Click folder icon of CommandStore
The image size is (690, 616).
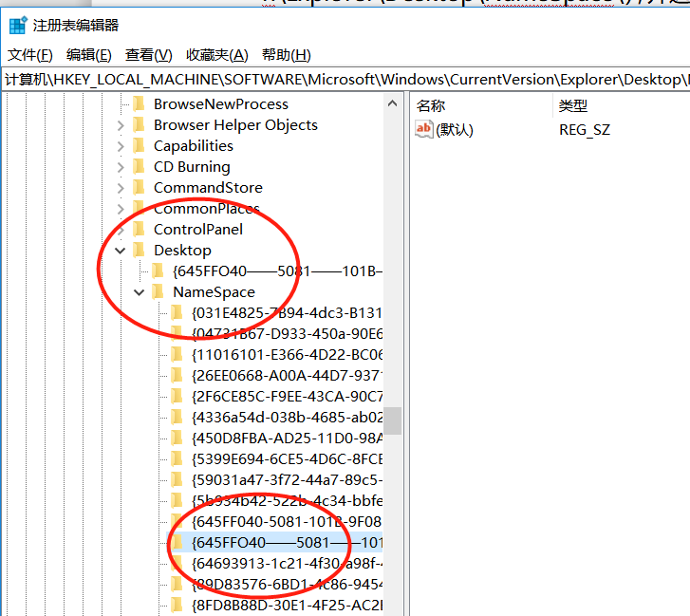(139, 187)
